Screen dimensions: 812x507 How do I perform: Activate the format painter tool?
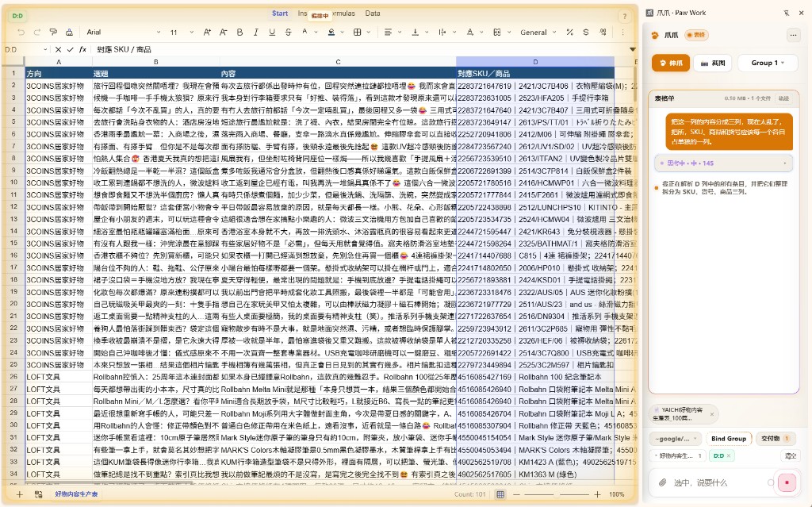tap(53, 33)
